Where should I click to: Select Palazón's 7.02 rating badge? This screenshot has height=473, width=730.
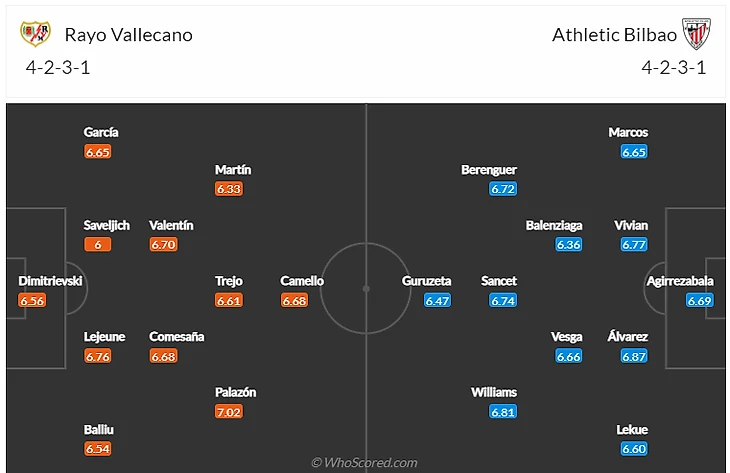(229, 412)
